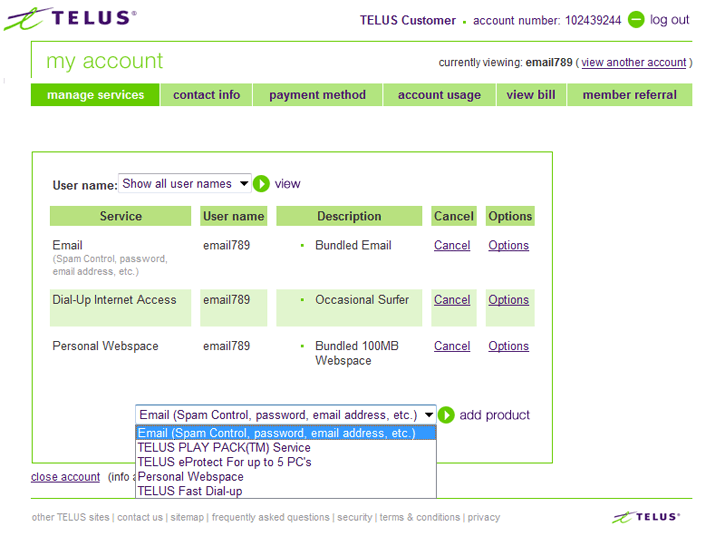Cancel the Dial-Up Internet Access service
The height and width of the screenshot is (546, 725).
coord(452,300)
